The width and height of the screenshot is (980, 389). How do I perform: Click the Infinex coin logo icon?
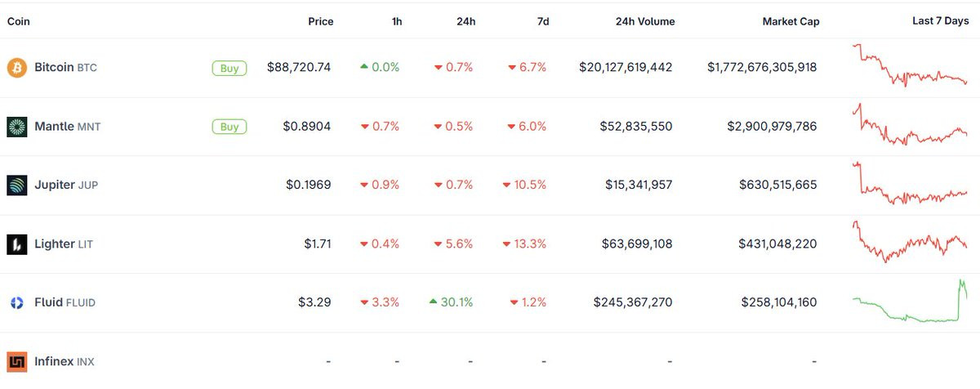17,361
